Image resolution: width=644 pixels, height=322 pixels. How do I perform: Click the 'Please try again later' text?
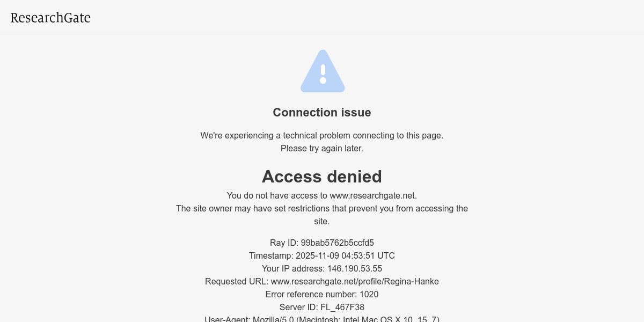pos(322,148)
